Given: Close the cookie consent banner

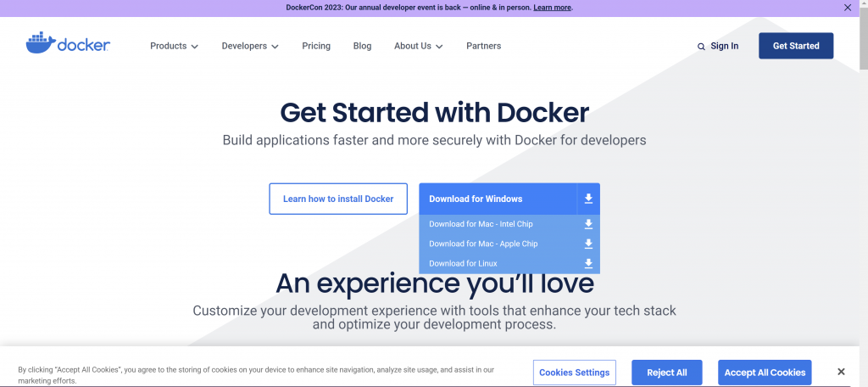Looking at the screenshot, I should coord(841,372).
